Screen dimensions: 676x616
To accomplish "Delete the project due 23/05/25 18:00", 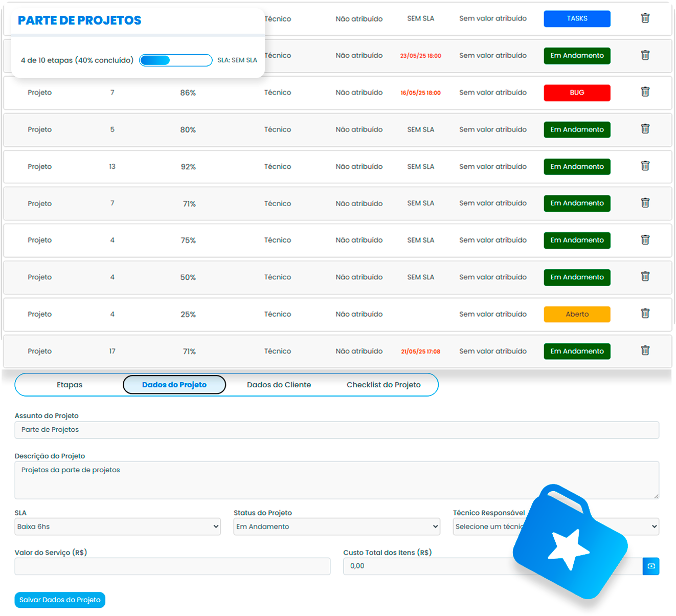I will pos(645,55).
